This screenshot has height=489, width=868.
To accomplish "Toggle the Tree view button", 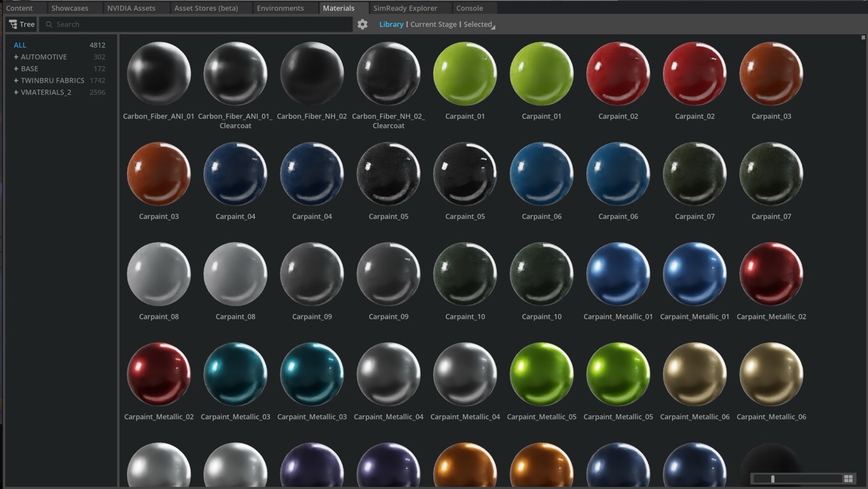I will tap(22, 24).
